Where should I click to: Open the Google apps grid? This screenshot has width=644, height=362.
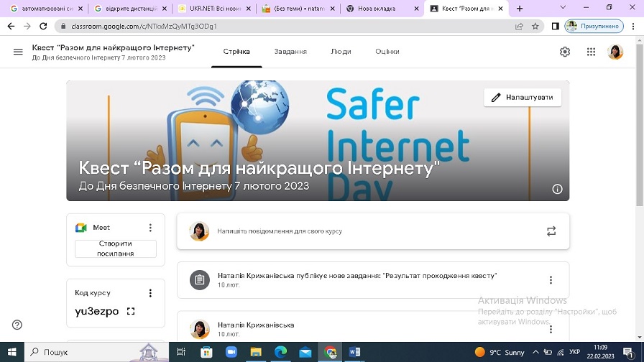(591, 52)
